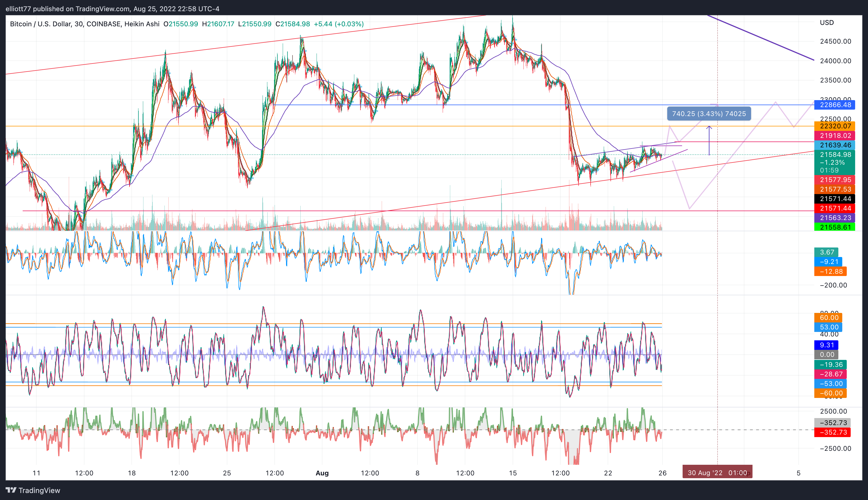
Task: Click the 3.67 indicator value tag
Action: (x=826, y=252)
